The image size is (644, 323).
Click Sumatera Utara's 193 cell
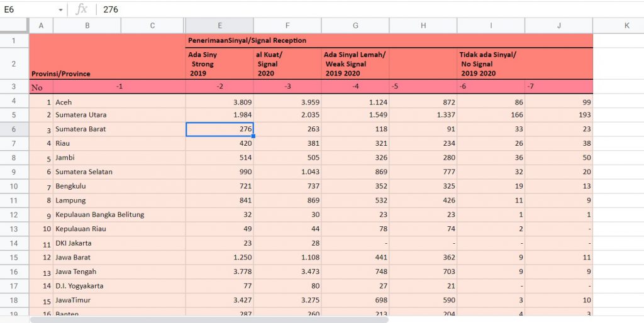pos(558,115)
